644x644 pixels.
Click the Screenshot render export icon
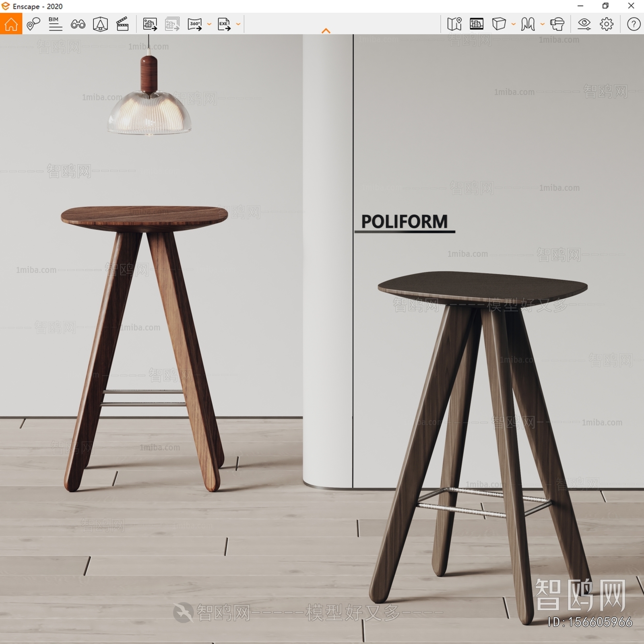[x=150, y=24]
